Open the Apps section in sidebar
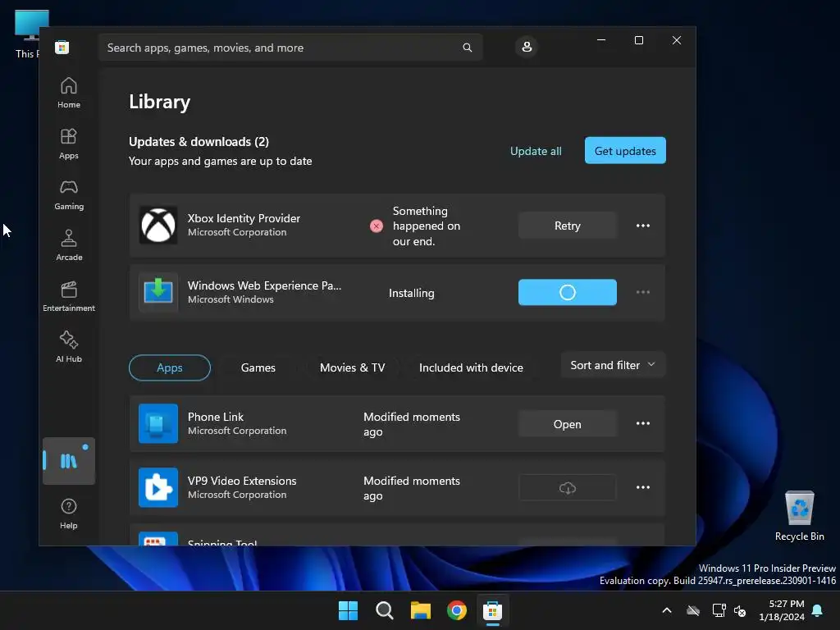The width and height of the screenshot is (840, 630). click(x=69, y=144)
